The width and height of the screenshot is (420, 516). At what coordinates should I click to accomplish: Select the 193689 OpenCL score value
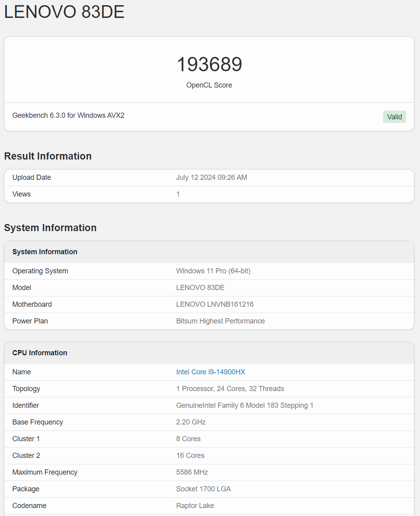[209, 64]
